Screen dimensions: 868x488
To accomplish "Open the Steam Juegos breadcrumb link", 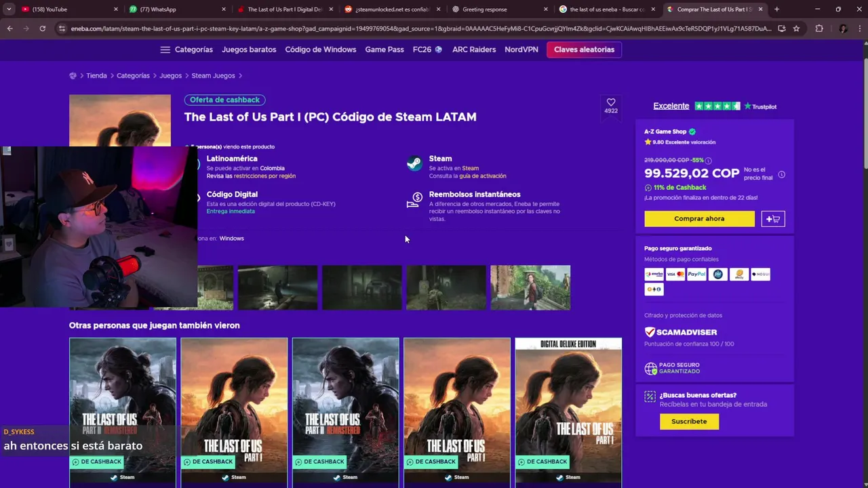I will click(213, 76).
